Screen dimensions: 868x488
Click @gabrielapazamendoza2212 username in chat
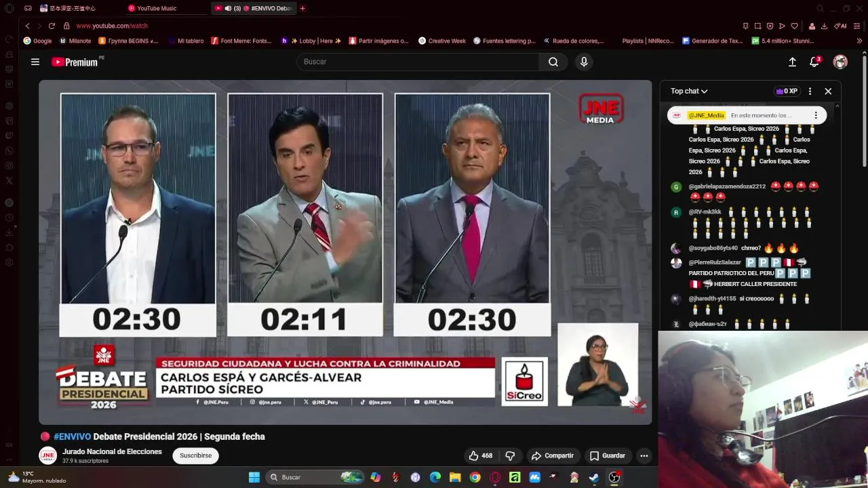tap(727, 186)
